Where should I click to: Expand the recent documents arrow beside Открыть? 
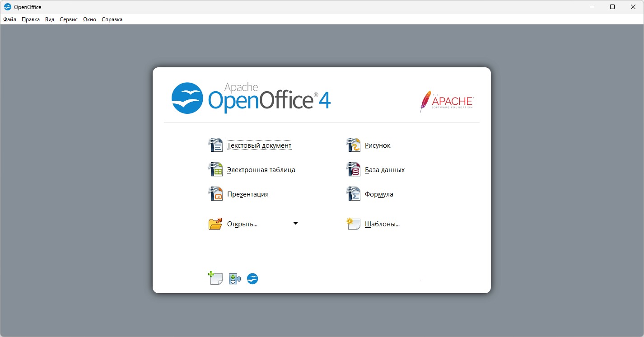pyautogui.click(x=295, y=223)
